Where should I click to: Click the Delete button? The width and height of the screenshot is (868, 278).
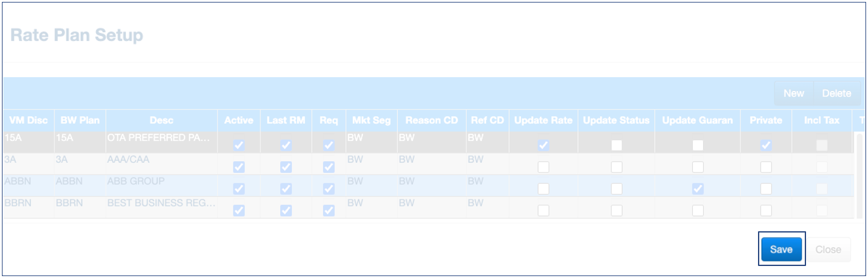click(836, 94)
